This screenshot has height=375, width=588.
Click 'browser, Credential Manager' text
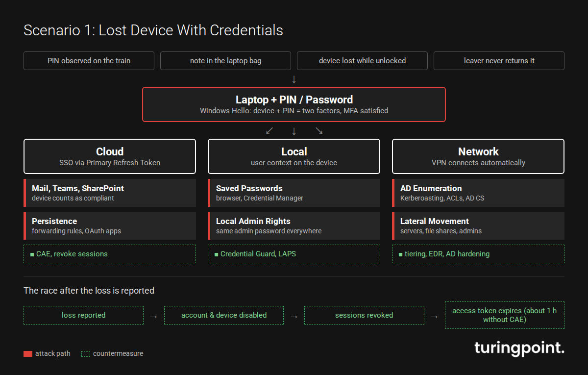tap(260, 198)
